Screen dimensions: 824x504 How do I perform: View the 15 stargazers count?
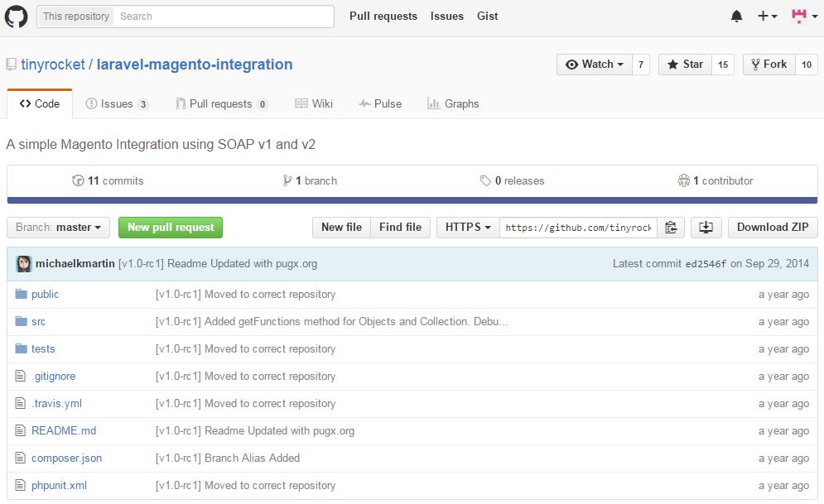[723, 65]
